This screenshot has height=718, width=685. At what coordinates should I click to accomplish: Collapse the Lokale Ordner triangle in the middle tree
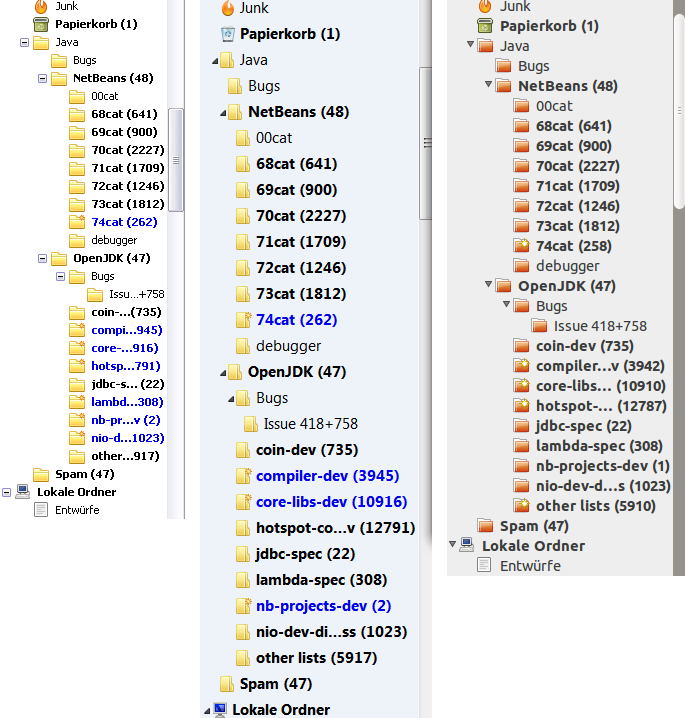click(207, 711)
